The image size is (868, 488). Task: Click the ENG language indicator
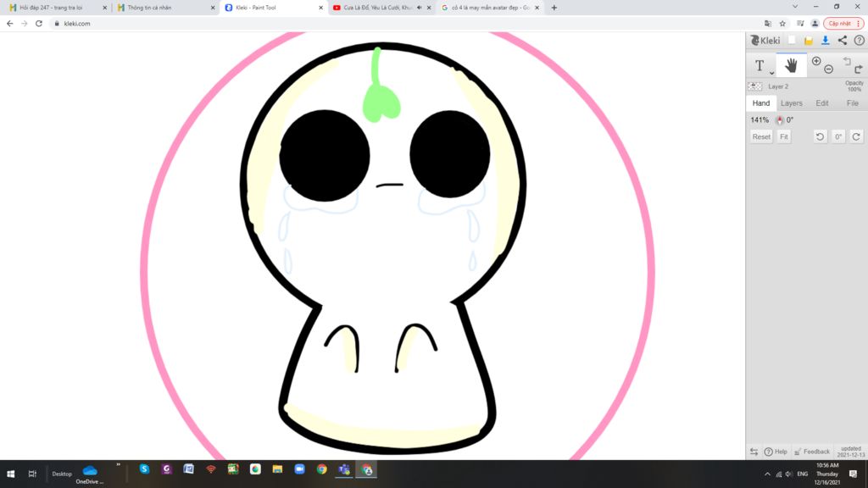pos(802,474)
